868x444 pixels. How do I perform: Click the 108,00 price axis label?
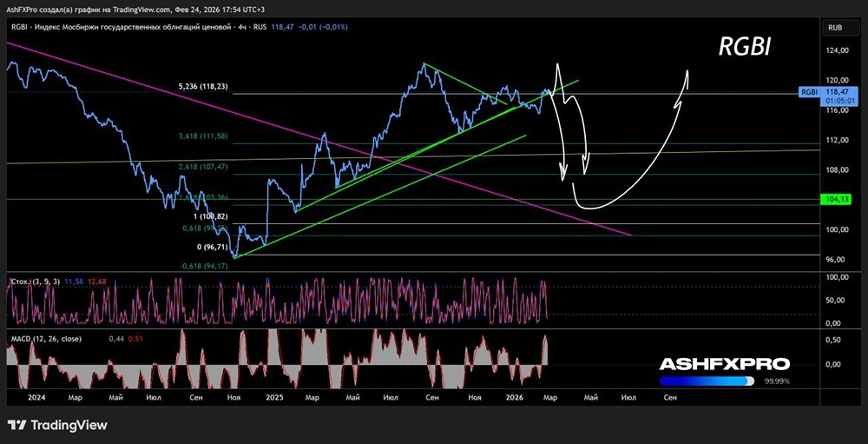point(837,170)
